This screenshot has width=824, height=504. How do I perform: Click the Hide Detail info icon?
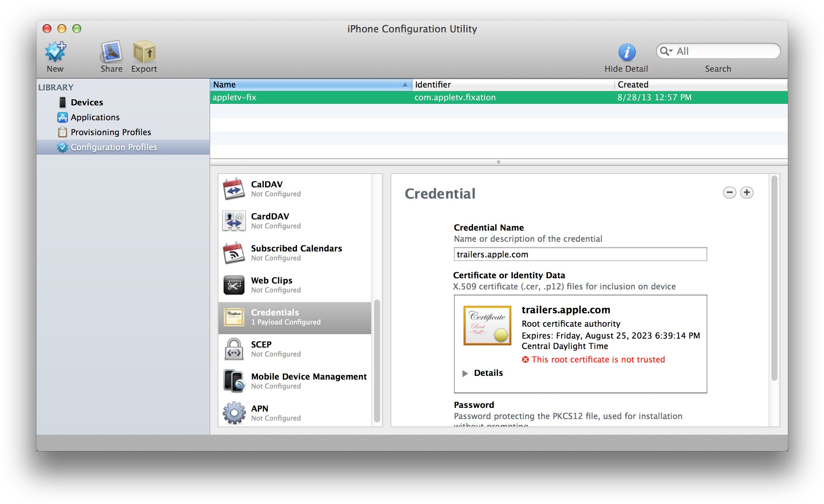click(x=627, y=52)
